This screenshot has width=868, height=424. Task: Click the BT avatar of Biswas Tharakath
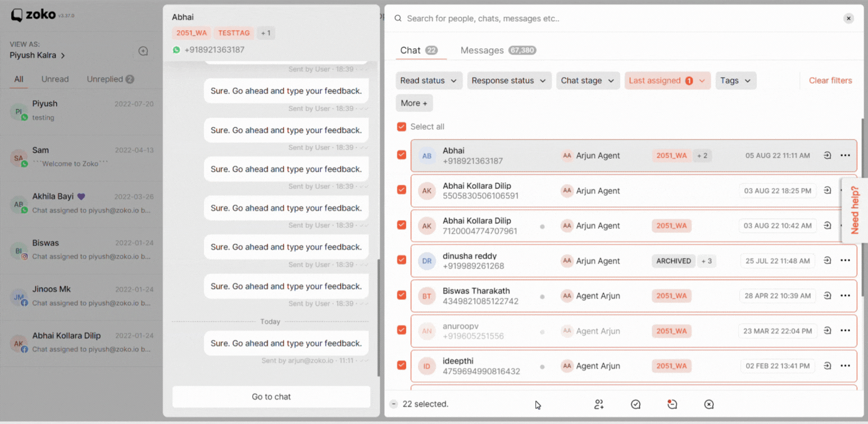(x=427, y=296)
